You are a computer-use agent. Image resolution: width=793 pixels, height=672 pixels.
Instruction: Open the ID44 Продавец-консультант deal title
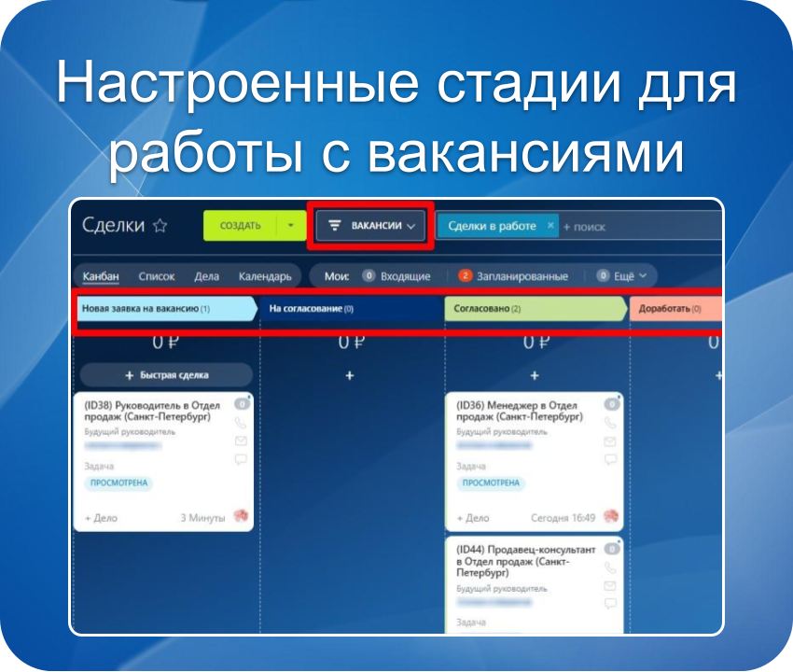[x=525, y=561]
